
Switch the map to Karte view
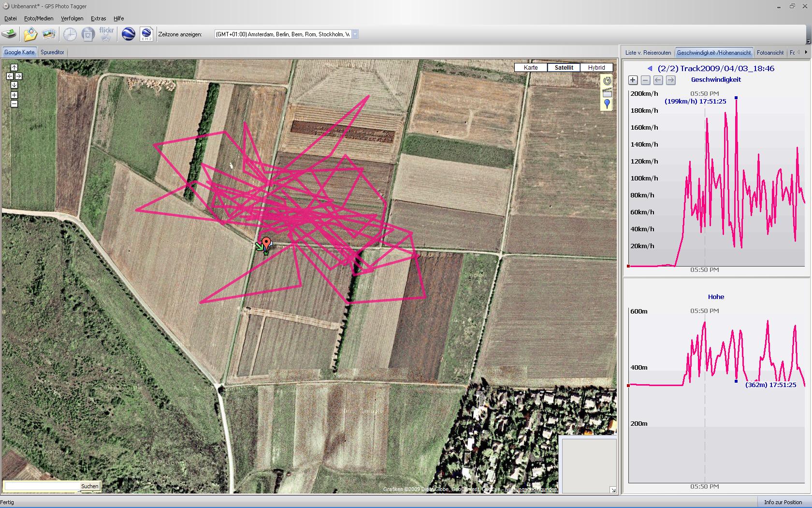click(x=531, y=68)
